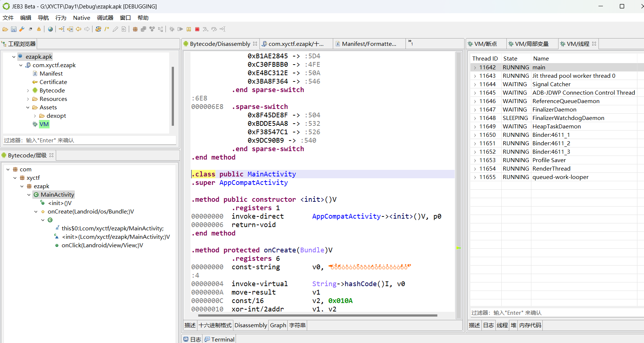644x343 pixels.
Task: Open the 导航 menu
Action: pos(43,18)
